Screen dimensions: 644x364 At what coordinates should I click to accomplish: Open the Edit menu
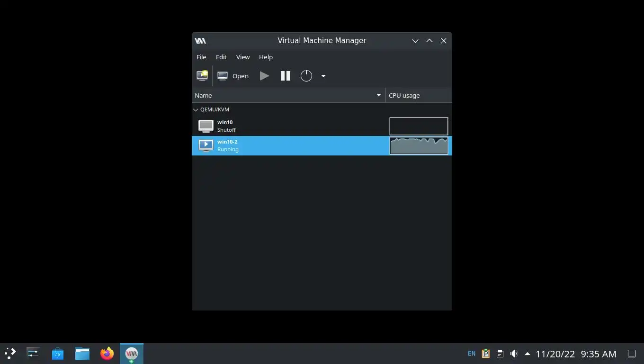pos(221,57)
